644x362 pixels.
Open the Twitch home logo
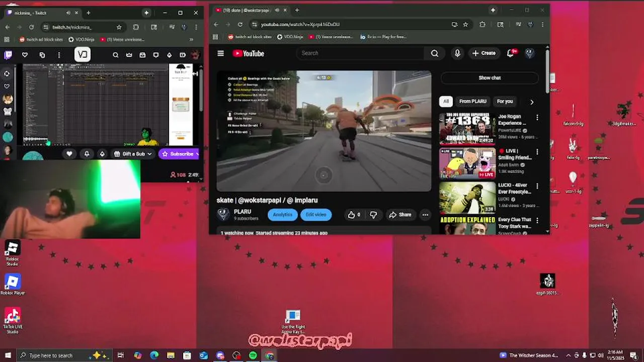pos(8,55)
